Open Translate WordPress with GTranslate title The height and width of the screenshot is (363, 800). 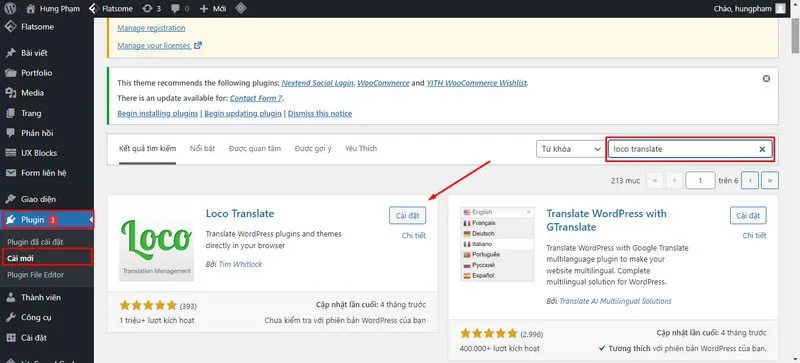606,220
